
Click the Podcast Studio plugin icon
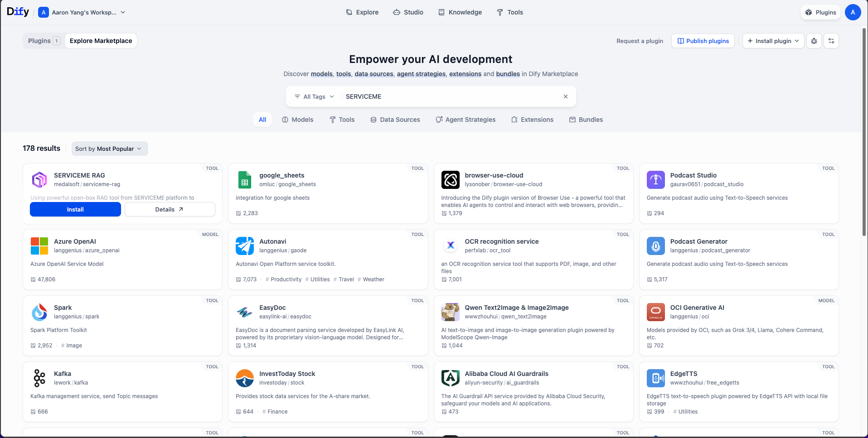tap(655, 180)
